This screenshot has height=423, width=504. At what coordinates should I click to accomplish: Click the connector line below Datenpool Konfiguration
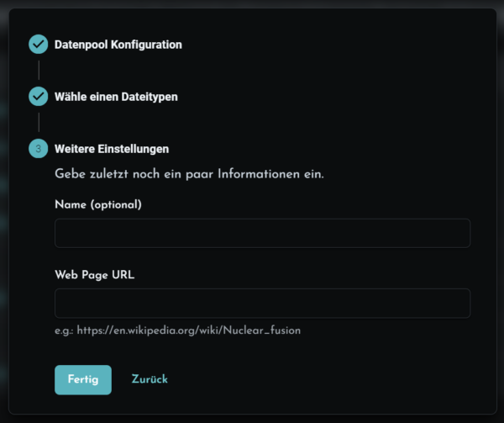[x=39, y=70]
